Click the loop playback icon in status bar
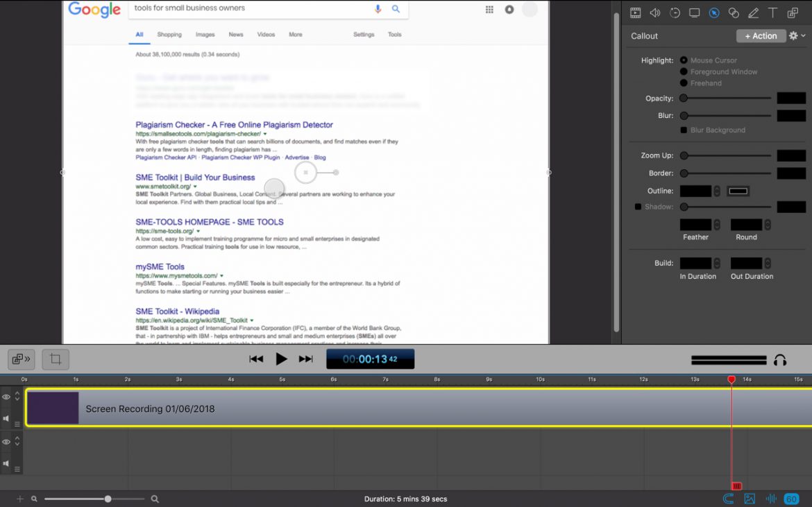 coord(728,499)
